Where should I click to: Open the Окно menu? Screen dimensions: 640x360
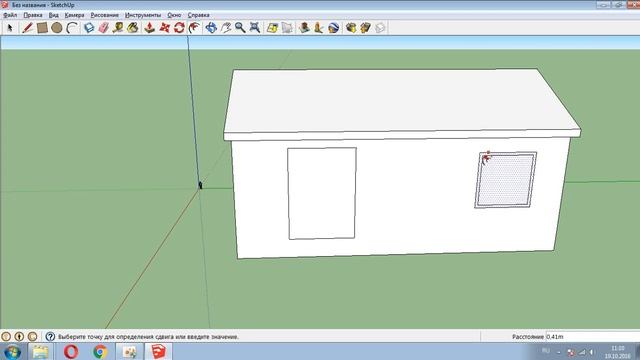tap(174, 15)
